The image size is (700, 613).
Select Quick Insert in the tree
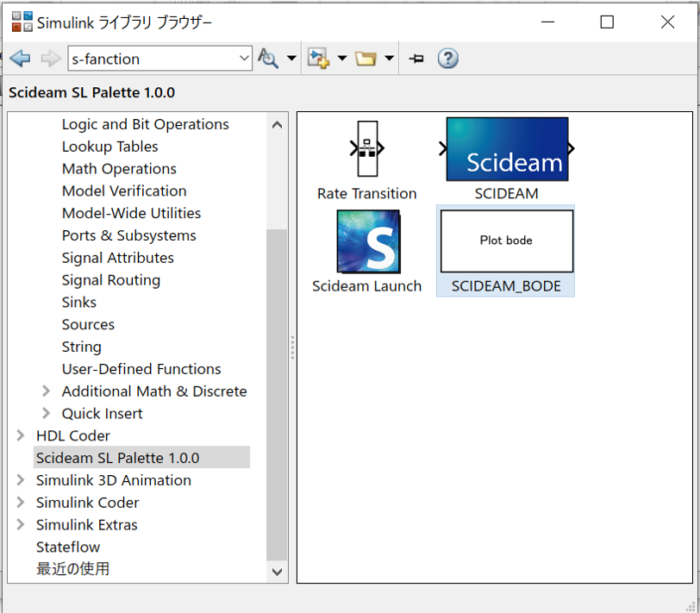tap(103, 414)
